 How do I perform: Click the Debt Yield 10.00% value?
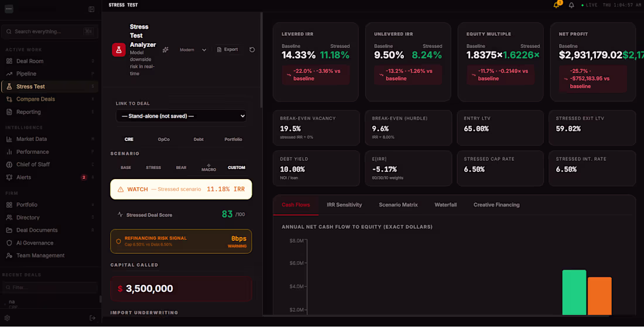click(292, 170)
